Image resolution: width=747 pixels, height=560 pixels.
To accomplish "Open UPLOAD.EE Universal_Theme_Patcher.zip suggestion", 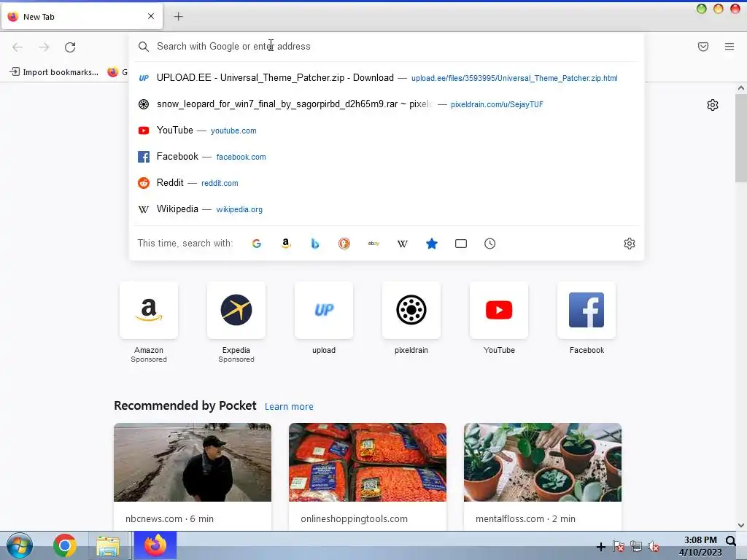I will point(386,77).
